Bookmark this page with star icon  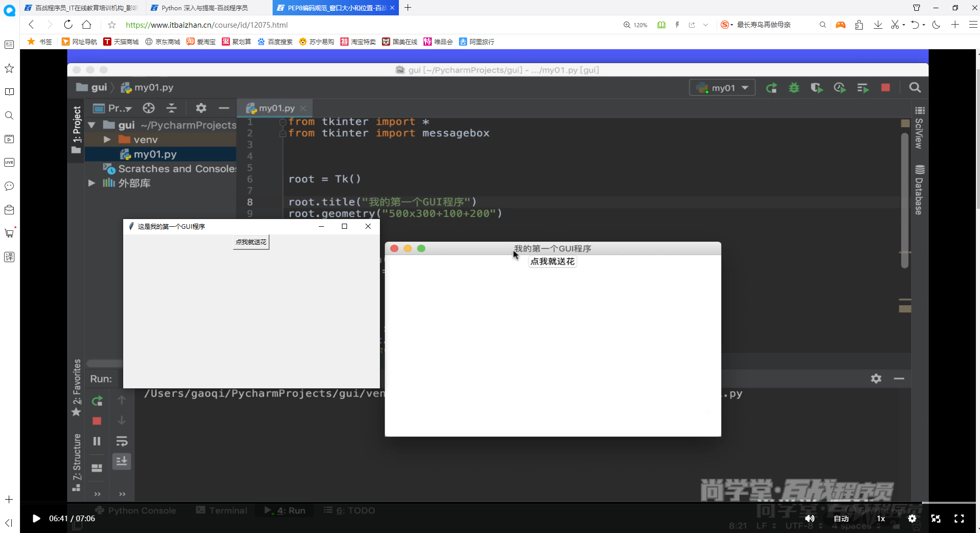pyautogui.click(x=112, y=25)
